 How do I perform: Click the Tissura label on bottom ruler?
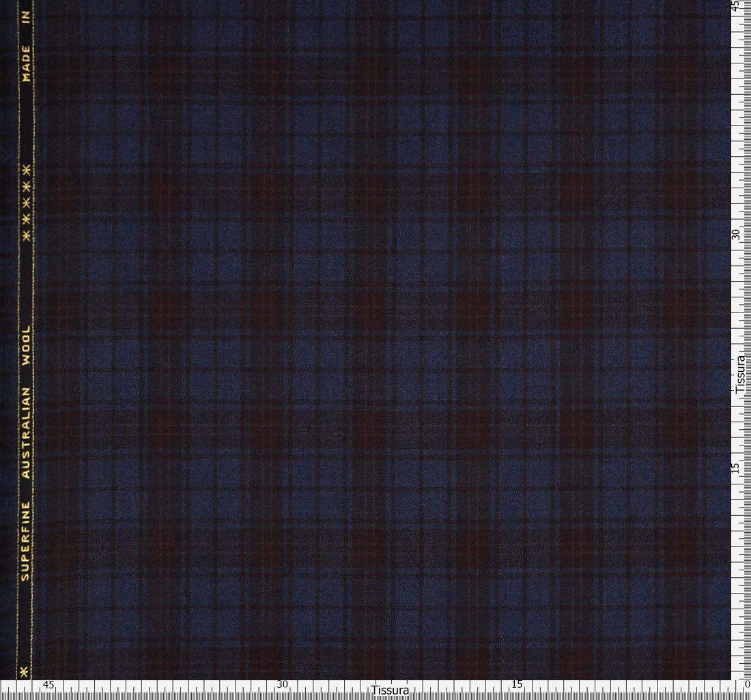[390, 690]
